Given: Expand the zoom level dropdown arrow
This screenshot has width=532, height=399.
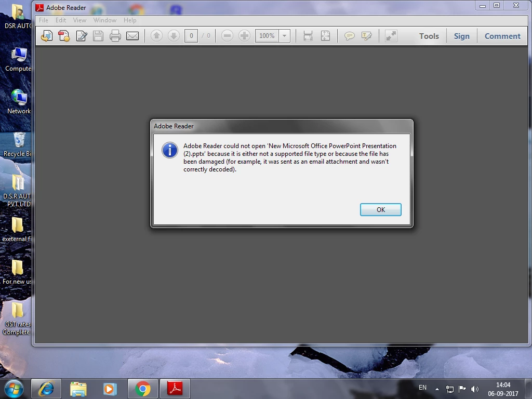Looking at the screenshot, I should [x=285, y=36].
